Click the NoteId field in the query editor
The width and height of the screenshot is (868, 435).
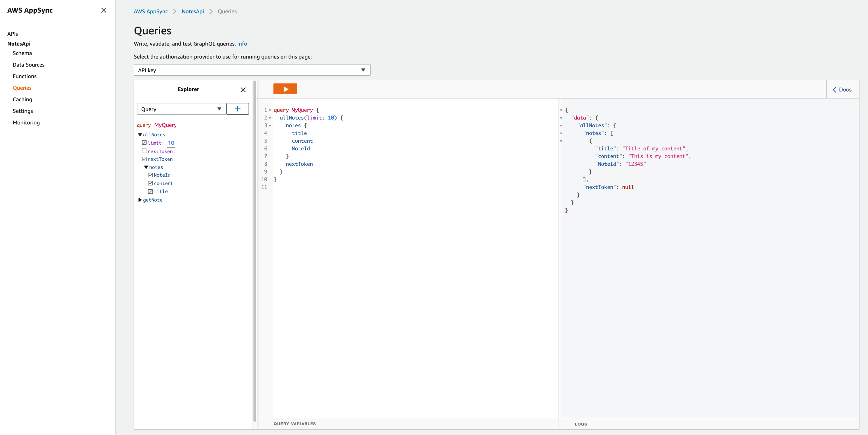click(301, 149)
